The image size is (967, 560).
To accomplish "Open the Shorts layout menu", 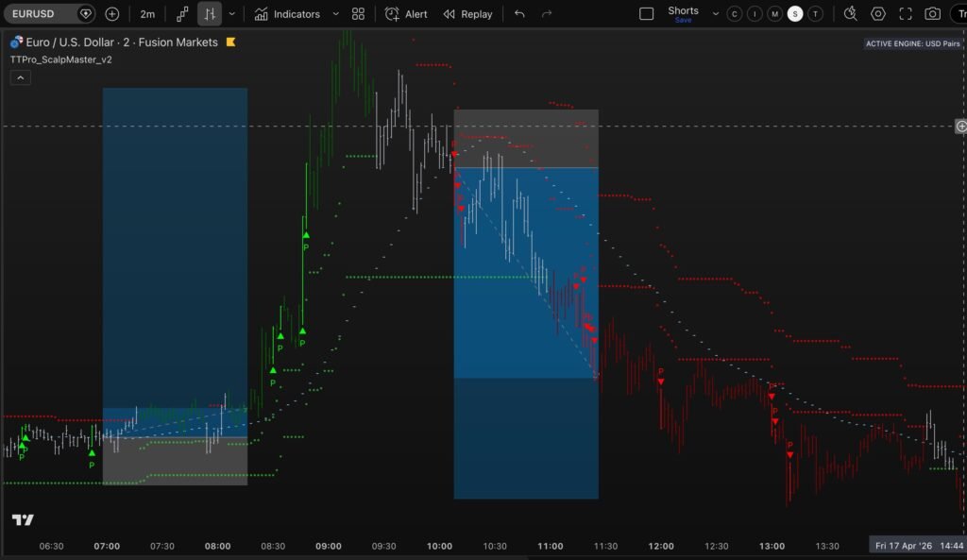I will pyautogui.click(x=684, y=13).
